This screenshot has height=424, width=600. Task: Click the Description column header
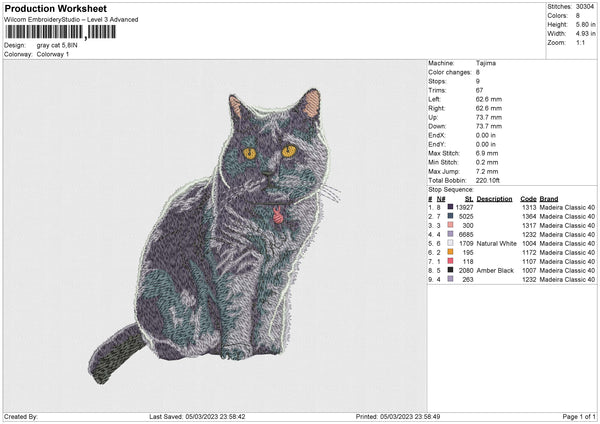[494, 199]
